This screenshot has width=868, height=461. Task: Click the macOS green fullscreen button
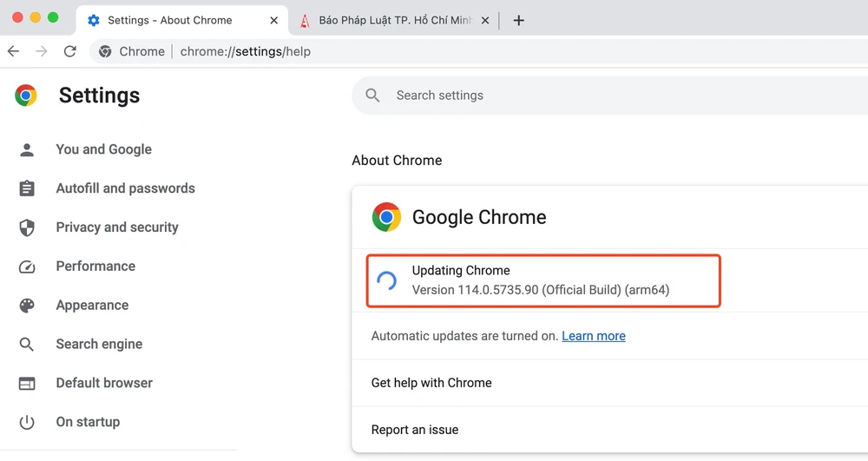click(x=53, y=17)
